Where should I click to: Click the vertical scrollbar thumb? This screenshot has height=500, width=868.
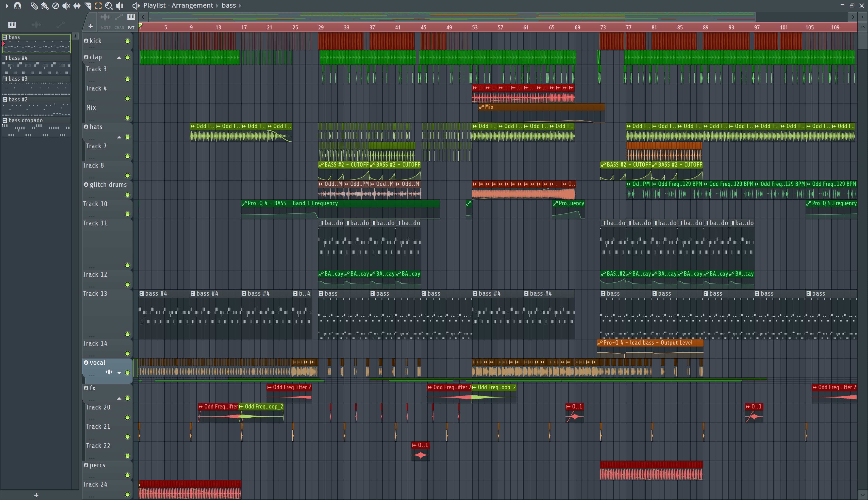point(862,41)
